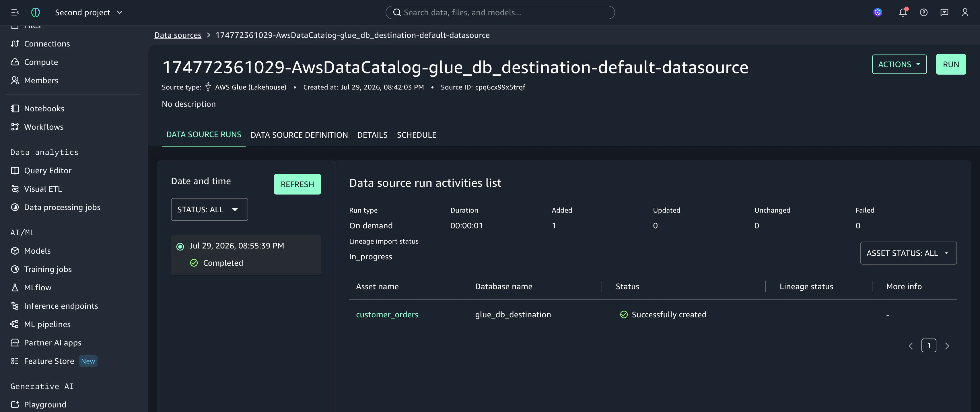980x412 pixels.
Task: Click the Data processing jobs icon
Action: pos(15,207)
